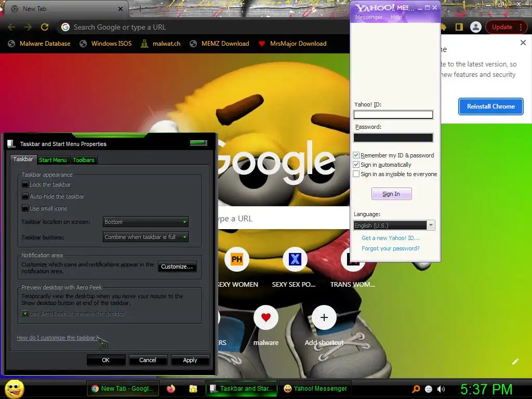Reload the page in Chrome
This screenshot has height=399, width=532.
click(45, 27)
